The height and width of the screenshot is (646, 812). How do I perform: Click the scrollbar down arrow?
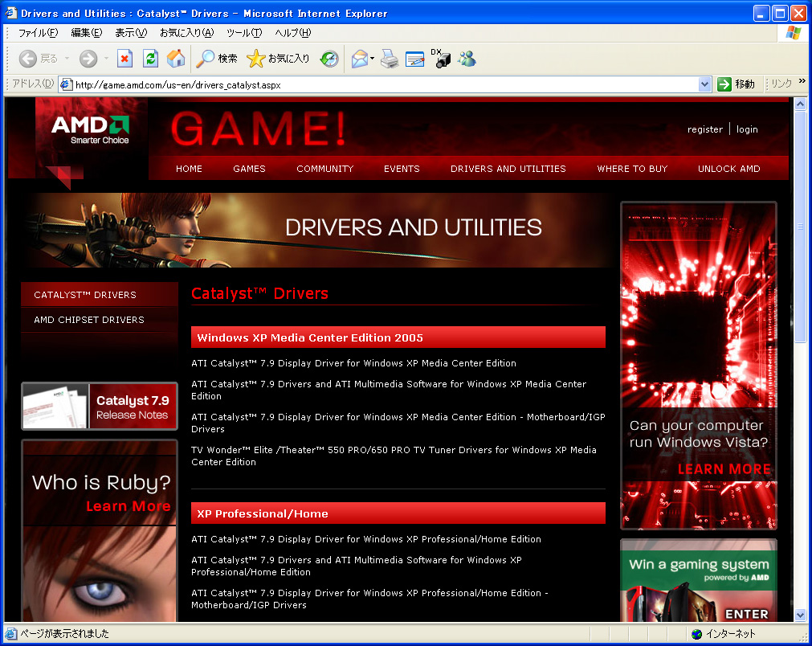[800, 615]
